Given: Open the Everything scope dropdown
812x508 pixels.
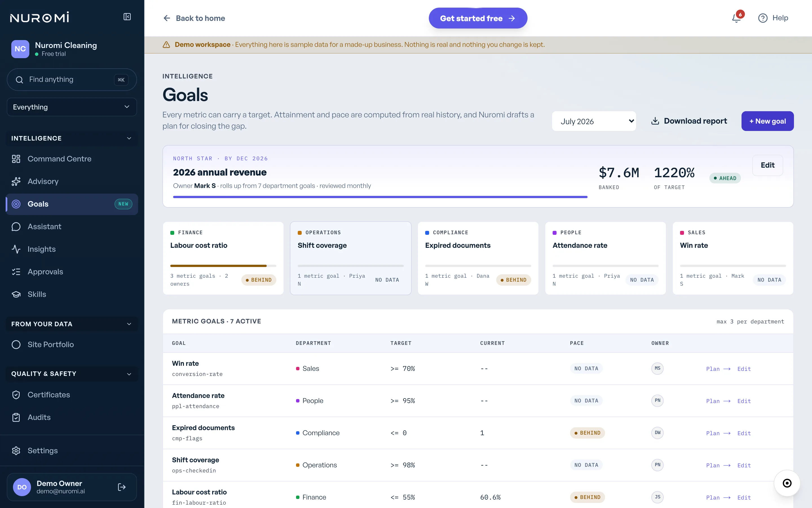Looking at the screenshot, I should point(72,107).
